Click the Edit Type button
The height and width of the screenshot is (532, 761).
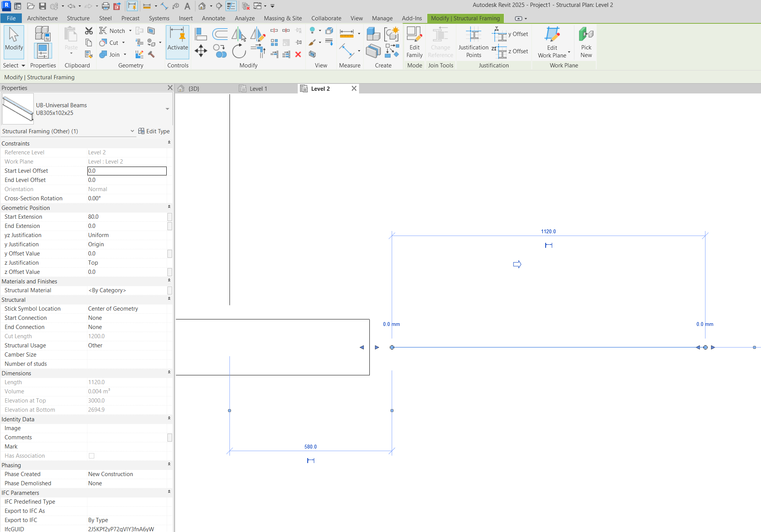154,131
